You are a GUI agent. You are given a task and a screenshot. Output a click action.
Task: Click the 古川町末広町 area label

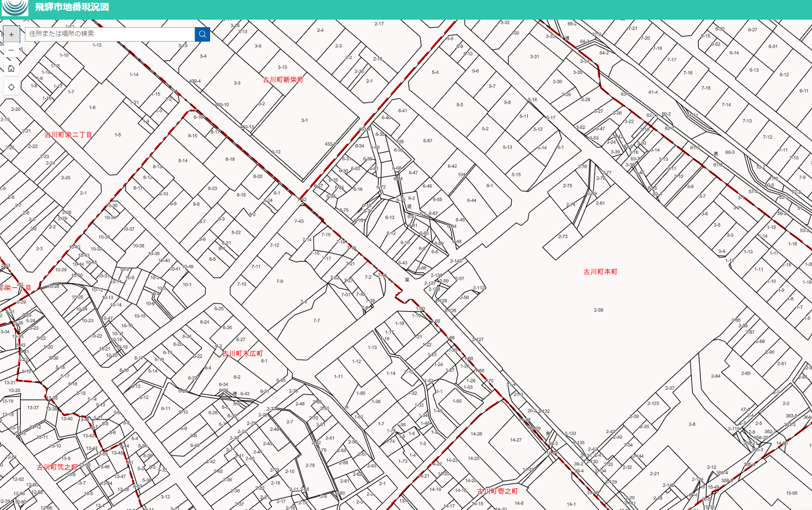coord(243,353)
